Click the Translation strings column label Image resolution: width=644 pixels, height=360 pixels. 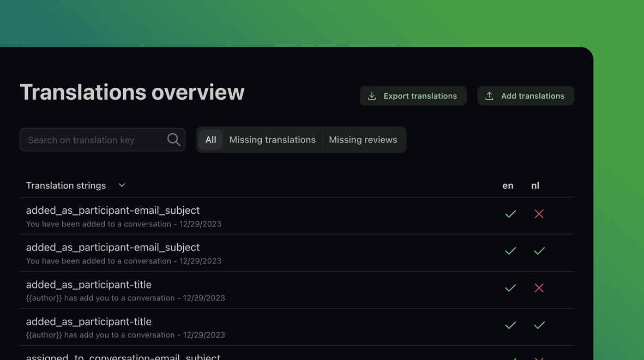[66, 185]
